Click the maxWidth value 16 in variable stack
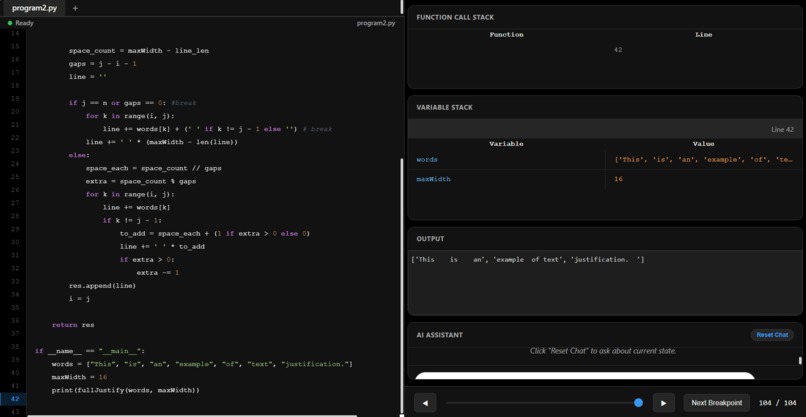 618,179
